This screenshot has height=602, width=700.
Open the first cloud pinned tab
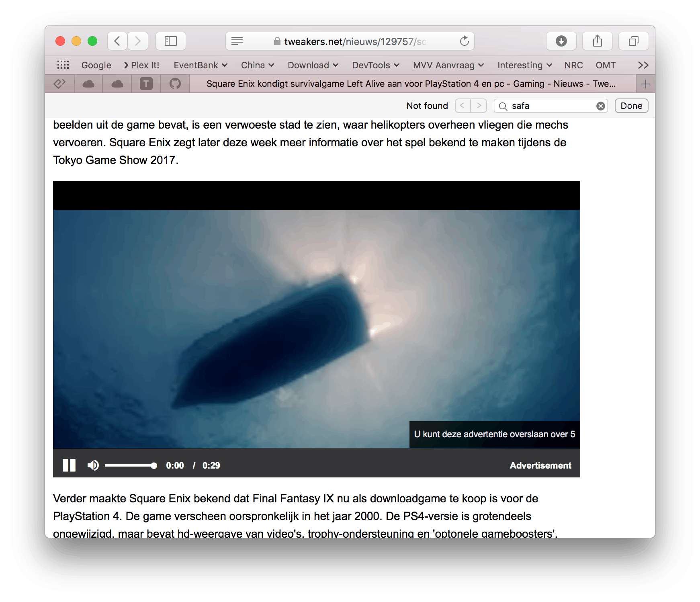[88, 84]
